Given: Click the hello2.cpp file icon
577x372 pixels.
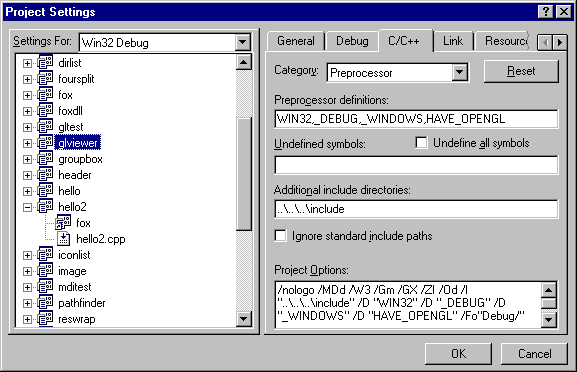Looking at the screenshot, I should 63,239.
